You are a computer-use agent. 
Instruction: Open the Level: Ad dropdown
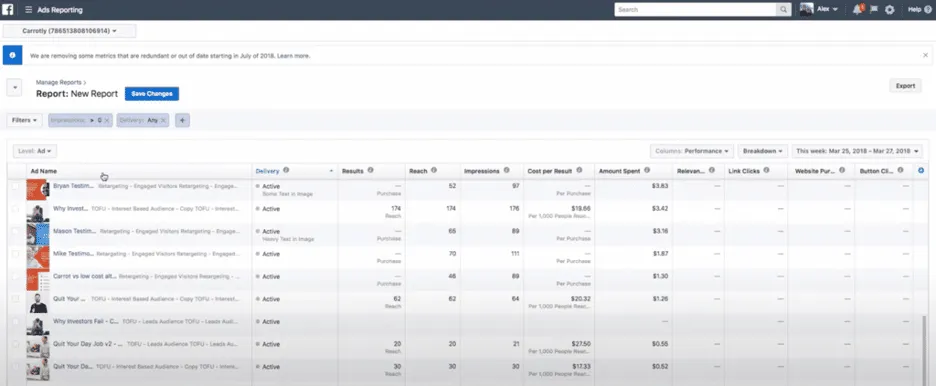pos(35,152)
